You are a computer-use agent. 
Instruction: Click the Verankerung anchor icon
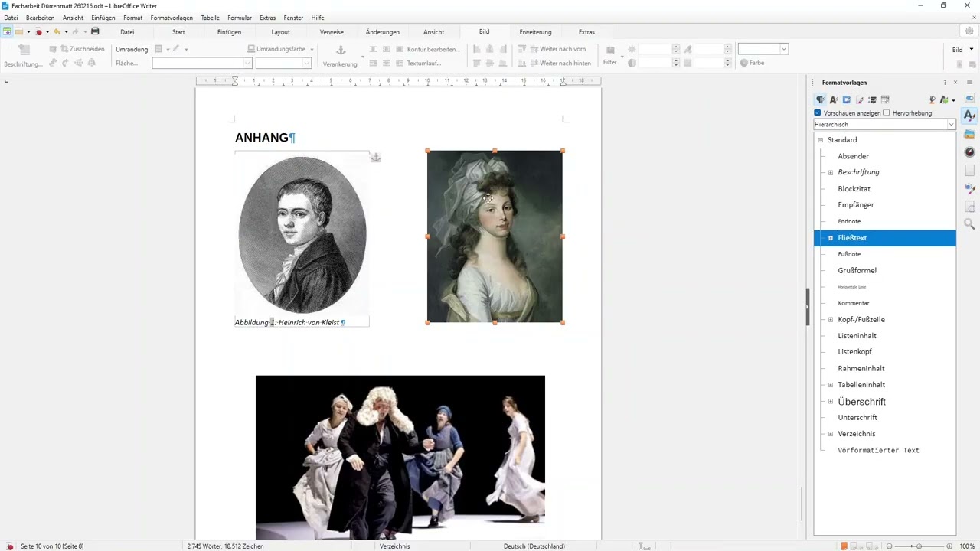(x=341, y=50)
